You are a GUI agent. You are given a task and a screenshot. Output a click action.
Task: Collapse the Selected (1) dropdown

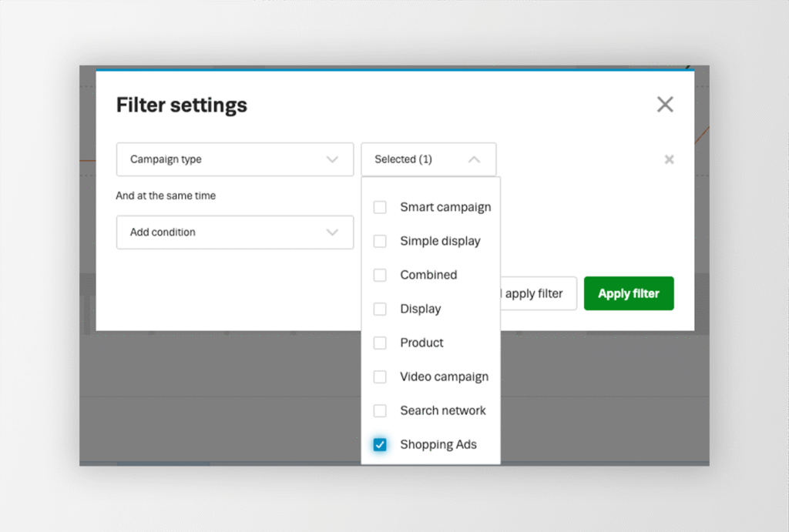pyautogui.click(x=428, y=159)
